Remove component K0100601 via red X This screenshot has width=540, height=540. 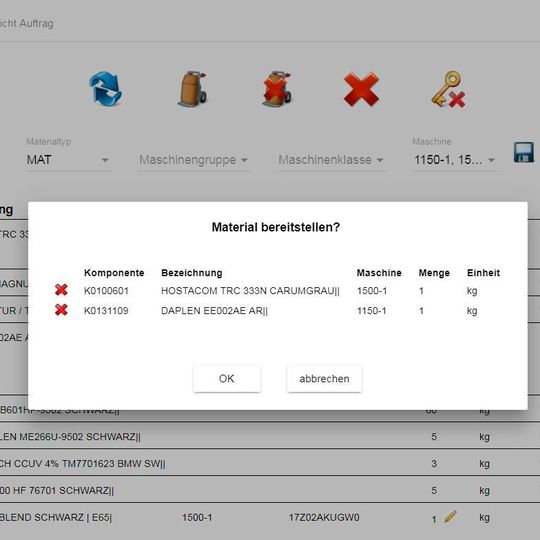[x=61, y=290]
